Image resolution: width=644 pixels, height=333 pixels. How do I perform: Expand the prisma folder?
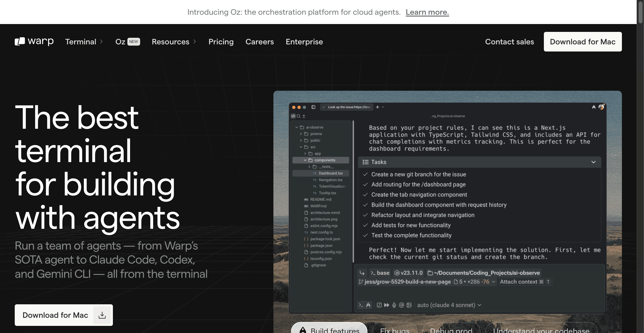(x=301, y=134)
